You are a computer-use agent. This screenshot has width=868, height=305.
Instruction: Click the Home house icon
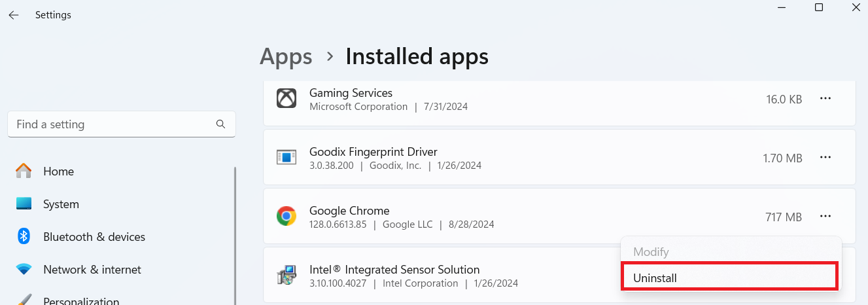coord(24,171)
